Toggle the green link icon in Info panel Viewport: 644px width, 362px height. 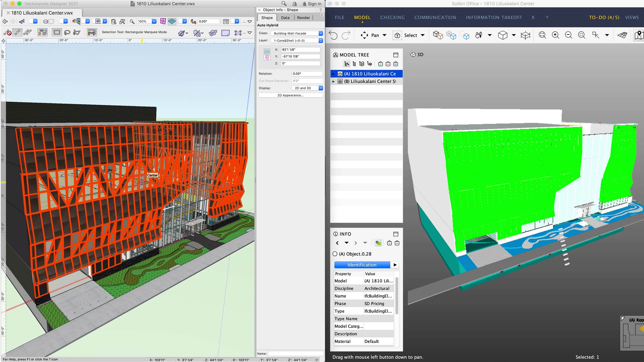click(x=378, y=243)
